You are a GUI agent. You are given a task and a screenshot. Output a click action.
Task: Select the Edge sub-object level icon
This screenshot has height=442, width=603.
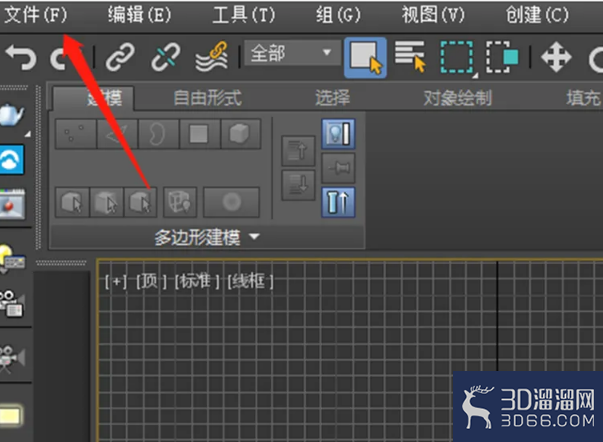point(117,134)
